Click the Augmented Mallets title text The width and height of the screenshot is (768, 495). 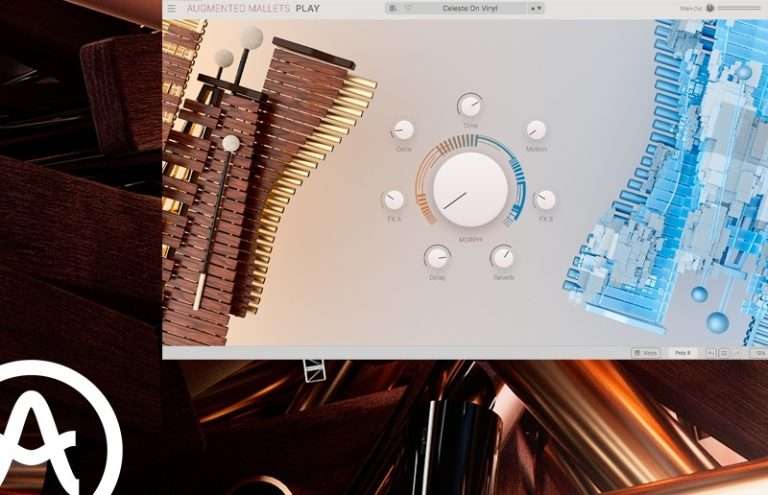[240, 8]
